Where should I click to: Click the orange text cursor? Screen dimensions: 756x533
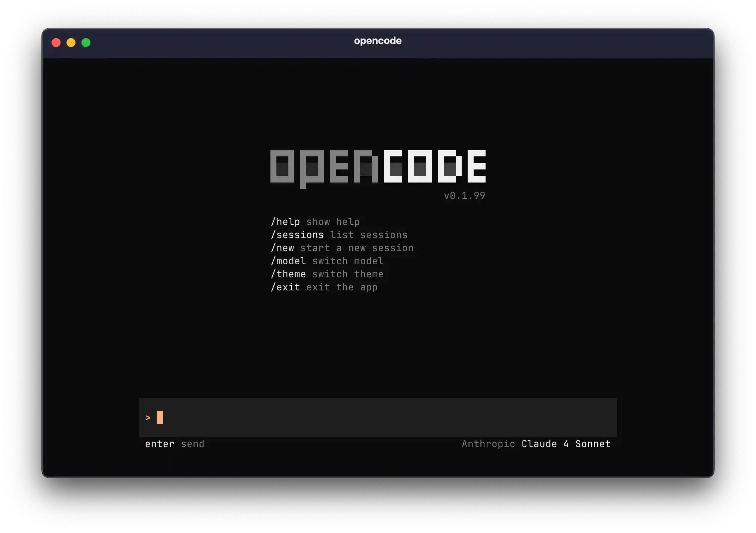[x=160, y=418]
